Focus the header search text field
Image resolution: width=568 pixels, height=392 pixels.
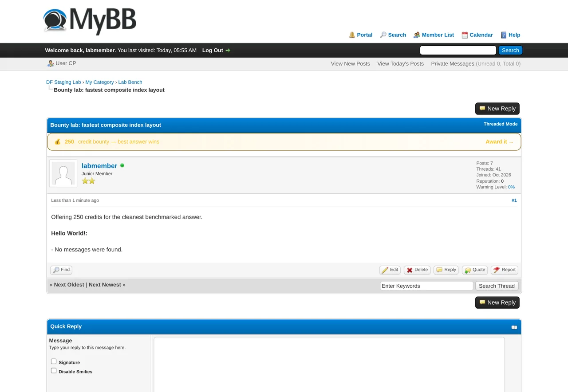[x=458, y=51]
